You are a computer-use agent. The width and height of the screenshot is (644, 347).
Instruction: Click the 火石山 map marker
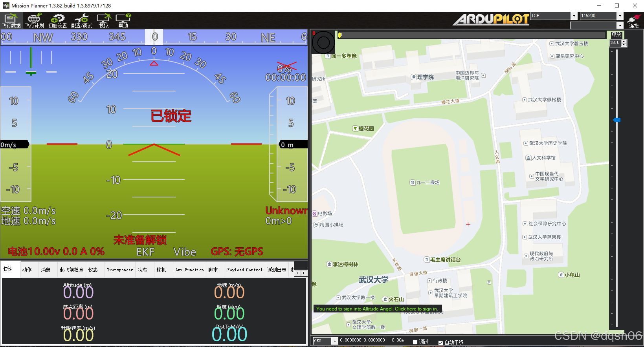click(x=385, y=299)
